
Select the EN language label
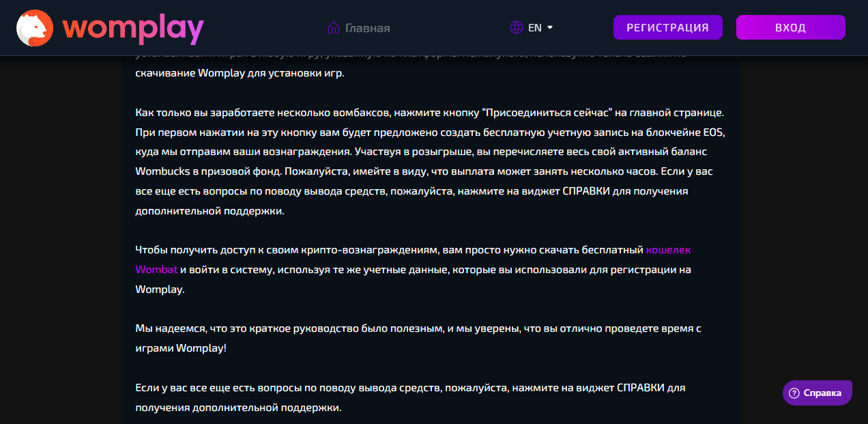(x=535, y=28)
